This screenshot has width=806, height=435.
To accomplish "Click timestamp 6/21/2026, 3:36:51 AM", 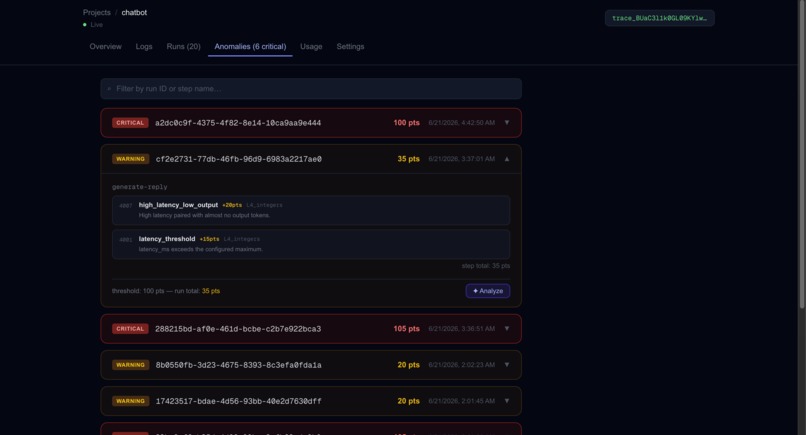I will (462, 329).
